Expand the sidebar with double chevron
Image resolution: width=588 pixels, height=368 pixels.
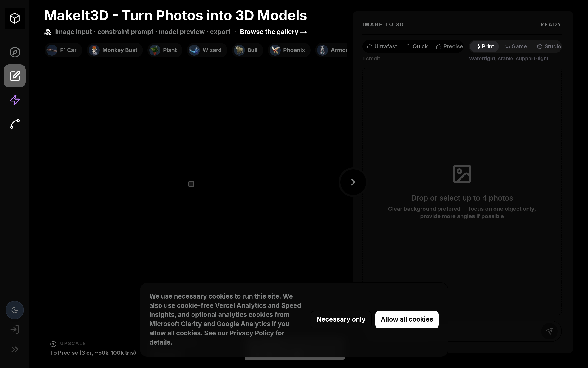(x=15, y=349)
